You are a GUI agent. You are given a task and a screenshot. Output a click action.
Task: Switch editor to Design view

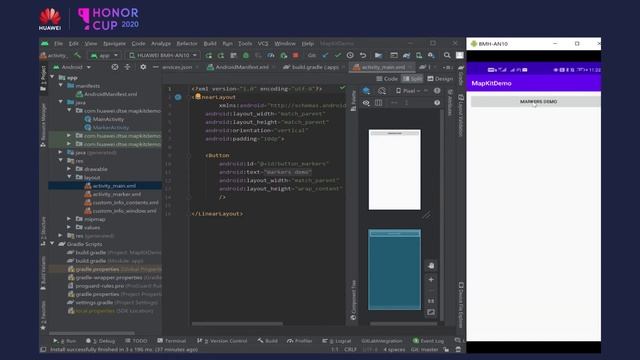(440, 79)
